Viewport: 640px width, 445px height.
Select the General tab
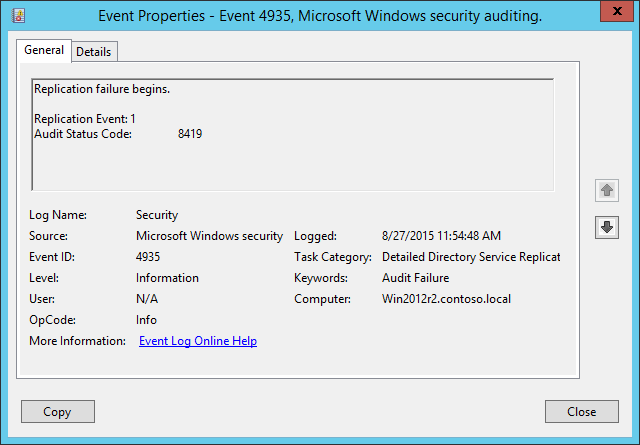pos(44,51)
